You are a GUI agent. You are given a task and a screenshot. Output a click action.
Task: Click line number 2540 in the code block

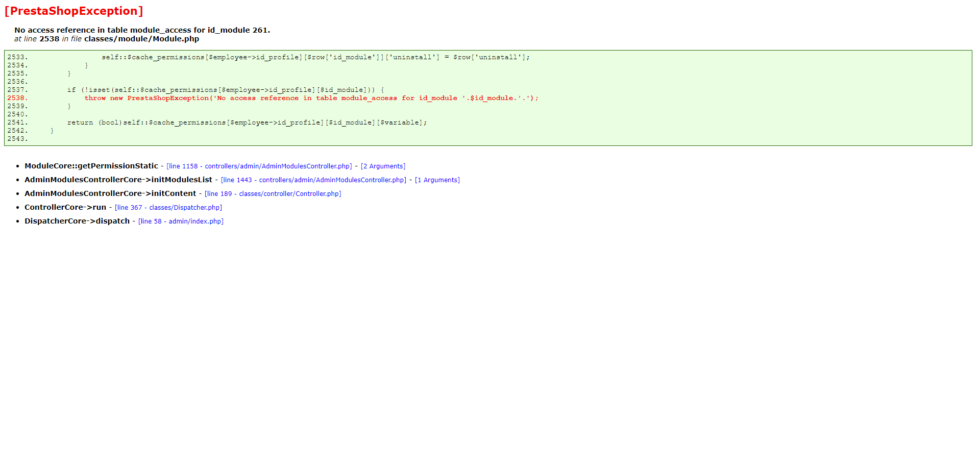coord(17,114)
